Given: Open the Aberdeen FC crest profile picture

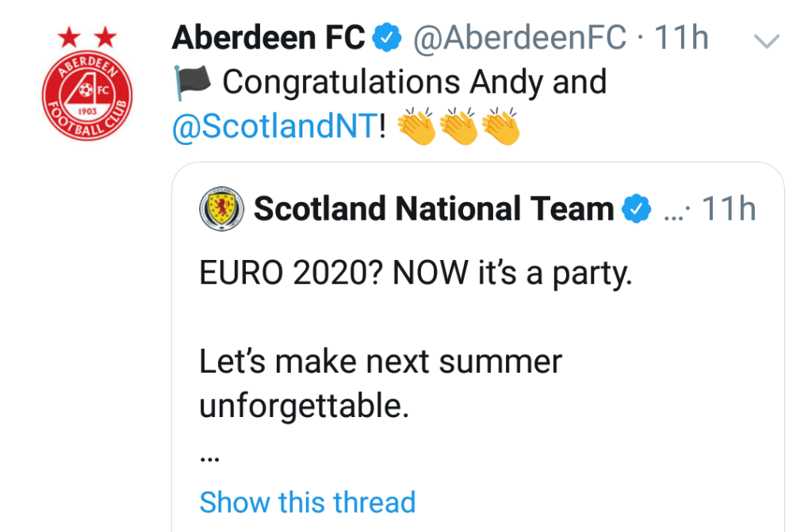Looking at the screenshot, I should coord(87,93).
